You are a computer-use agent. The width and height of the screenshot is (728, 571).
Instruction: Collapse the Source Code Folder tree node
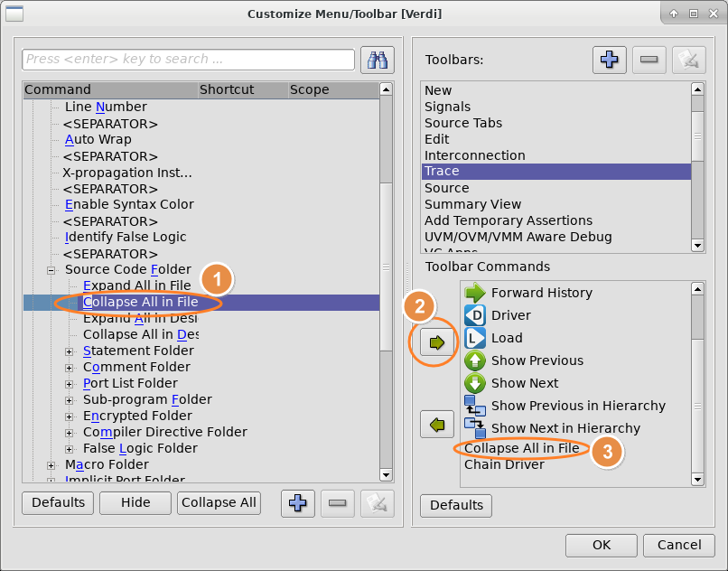51,269
